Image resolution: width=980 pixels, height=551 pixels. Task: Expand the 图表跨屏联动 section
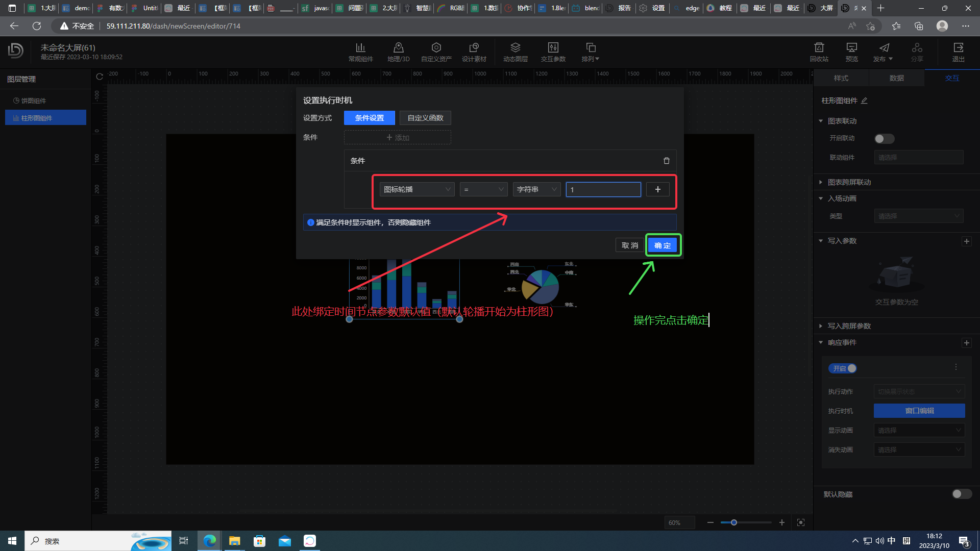(x=821, y=182)
